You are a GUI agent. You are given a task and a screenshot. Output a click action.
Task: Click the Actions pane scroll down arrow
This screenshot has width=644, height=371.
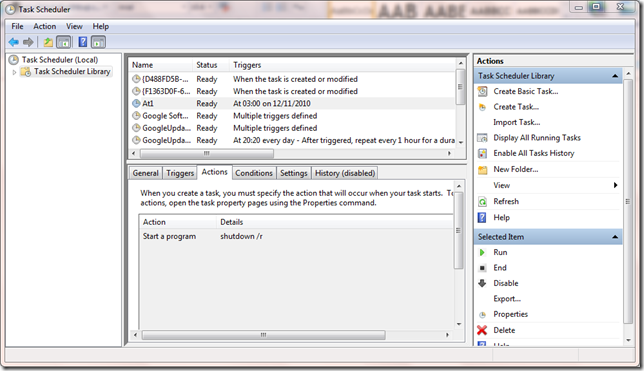pos(628,340)
